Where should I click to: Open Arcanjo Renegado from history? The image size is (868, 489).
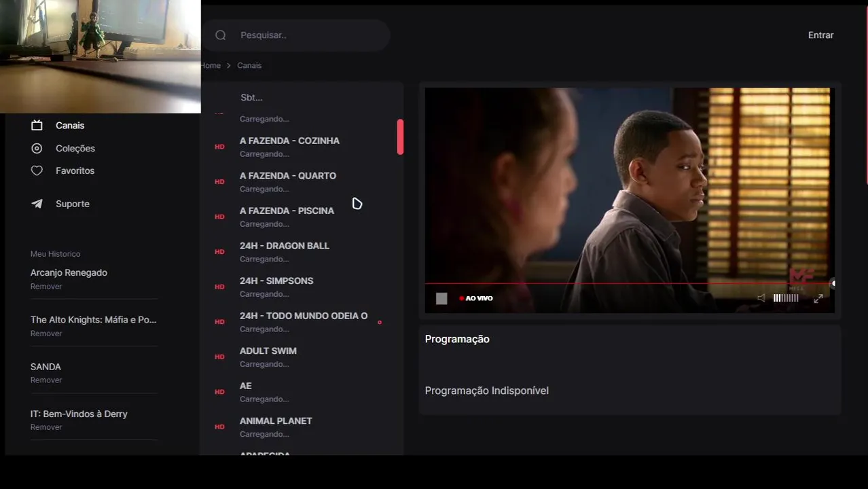click(x=69, y=272)
